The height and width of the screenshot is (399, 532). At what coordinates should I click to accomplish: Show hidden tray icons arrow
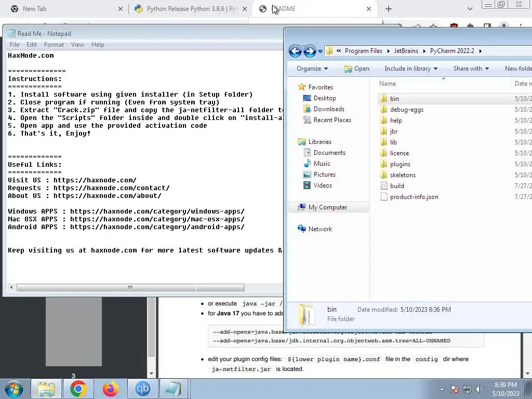442,389
